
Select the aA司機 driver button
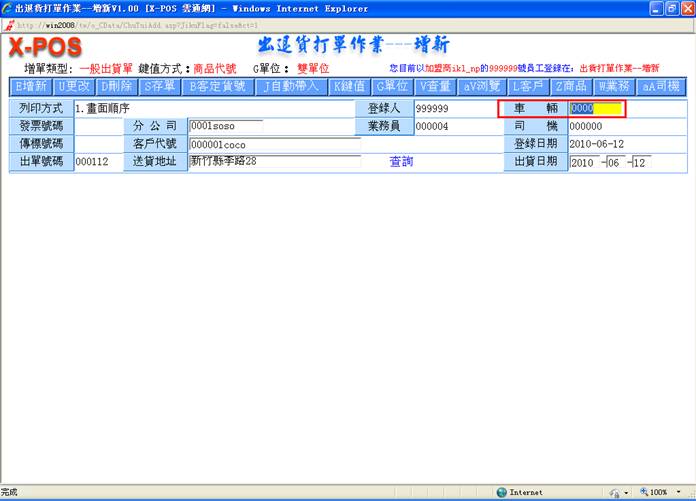(x=661, y=86)
